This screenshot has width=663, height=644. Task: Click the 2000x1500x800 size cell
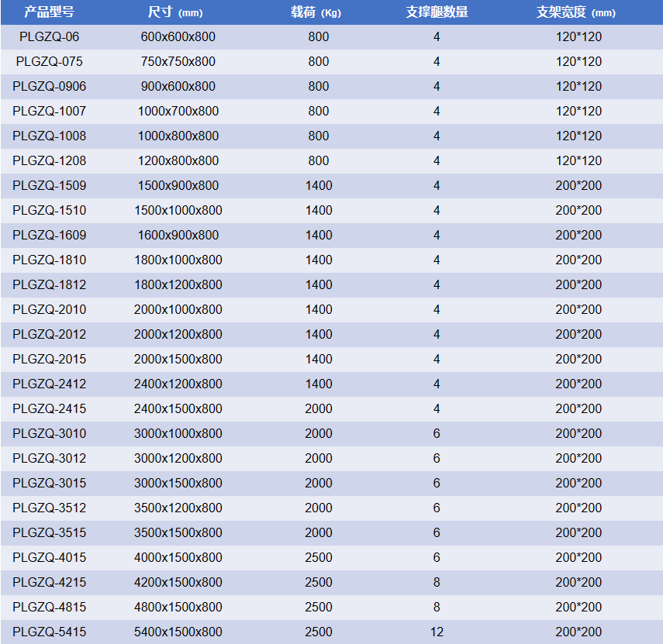click(178, 359)
